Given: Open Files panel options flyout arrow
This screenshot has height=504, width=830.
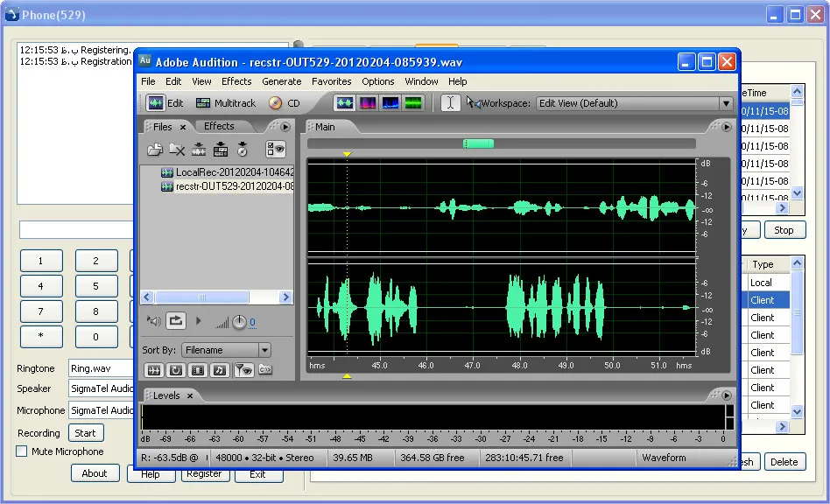Looking at the screenshot, I should [285, 127].
